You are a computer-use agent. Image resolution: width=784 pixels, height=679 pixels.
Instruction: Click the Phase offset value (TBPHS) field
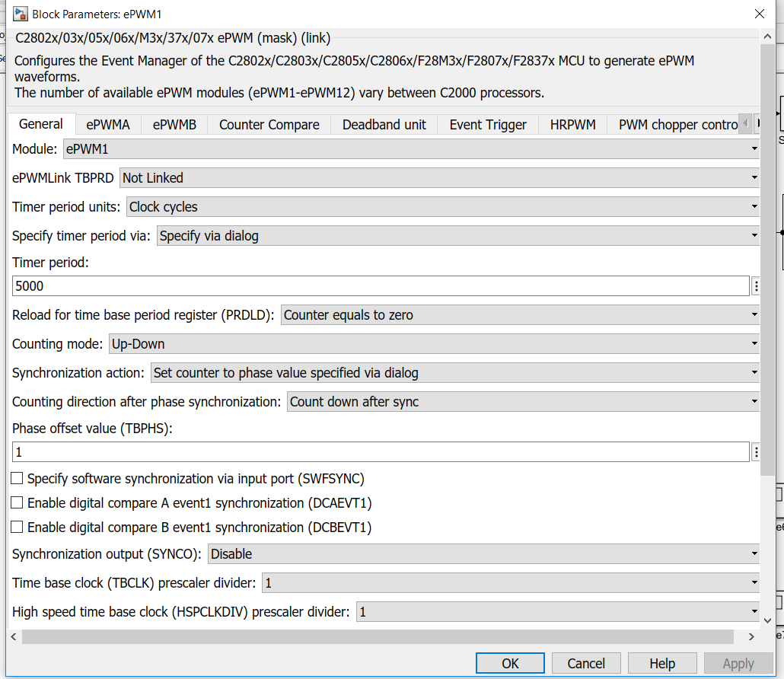click(x=381, y=452)
